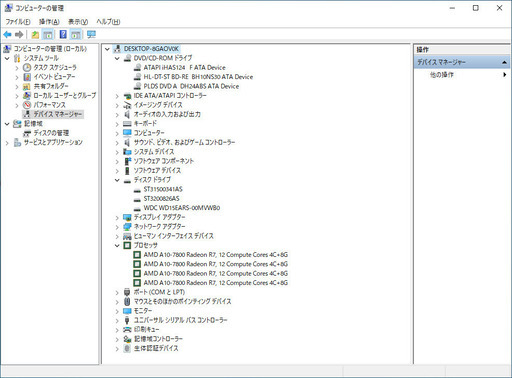Select ソフトウェア デバイス category
This screenshot has width=512, height=378.
click(x=157, y=170)
